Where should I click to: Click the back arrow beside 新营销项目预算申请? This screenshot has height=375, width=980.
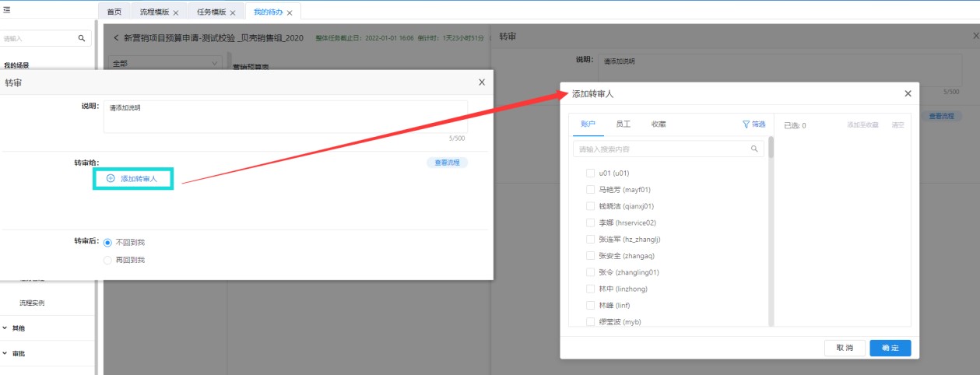point(117,37)
